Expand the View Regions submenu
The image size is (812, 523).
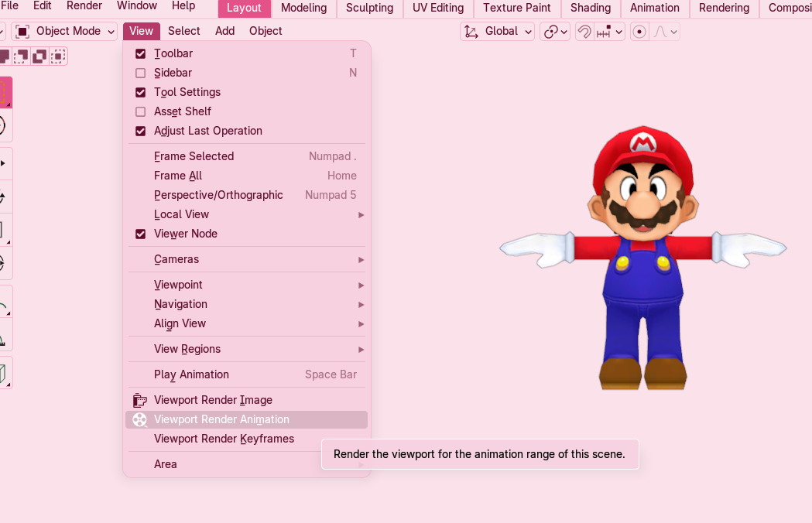click(246, 349)
